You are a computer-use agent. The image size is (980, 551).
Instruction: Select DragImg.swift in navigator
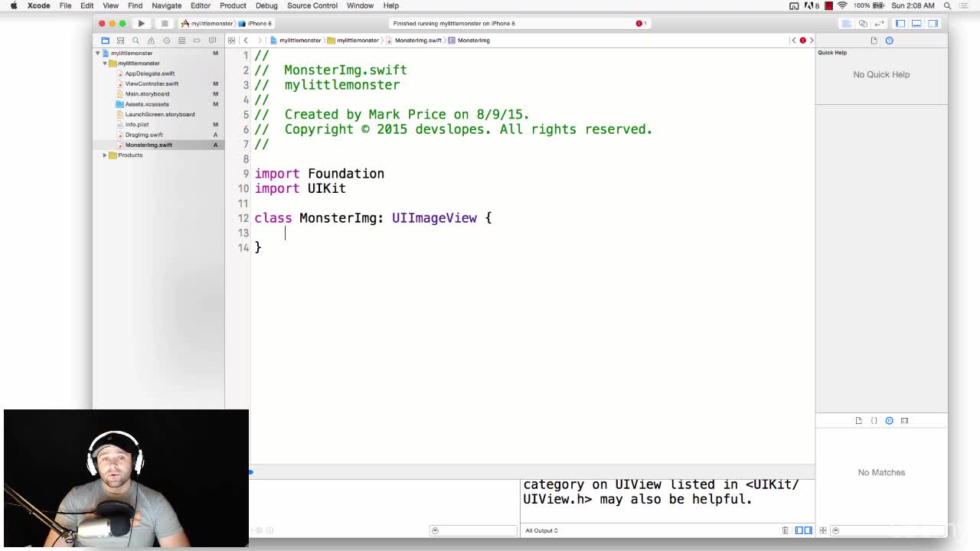[144, 135]
